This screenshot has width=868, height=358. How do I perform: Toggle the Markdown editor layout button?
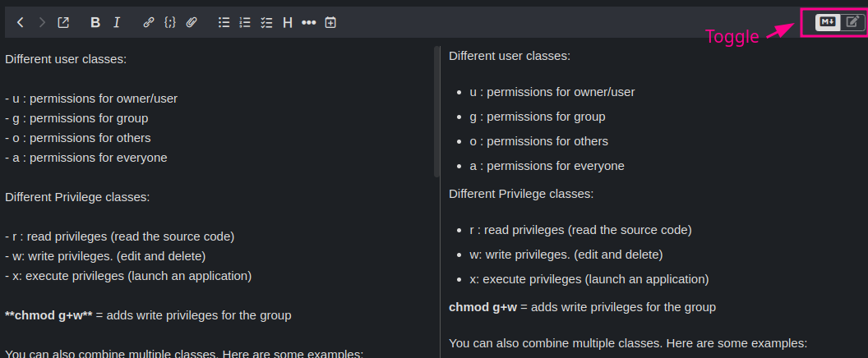pyautogui.click(x=828, y=22)
